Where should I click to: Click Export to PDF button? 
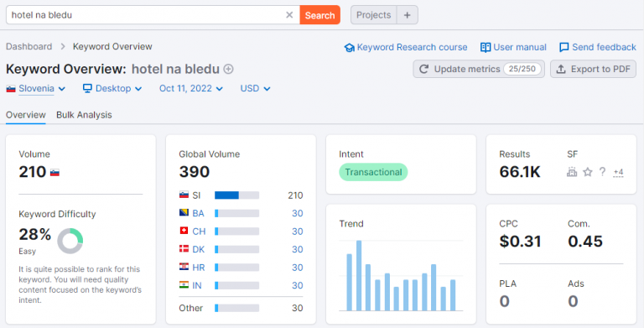click(x=593, y=69)
